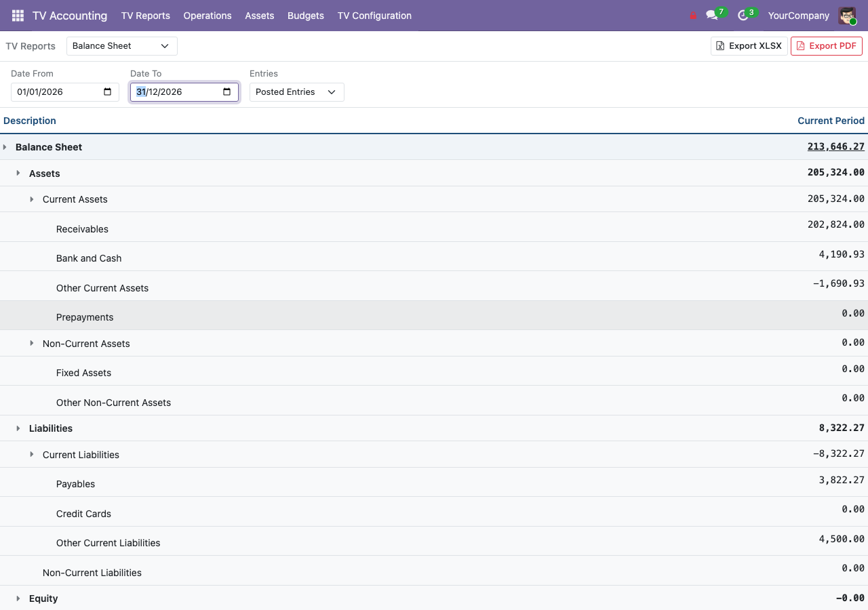
Task: Click the -8,322.27 Current Liabilities amount
Action: [839, 453]
